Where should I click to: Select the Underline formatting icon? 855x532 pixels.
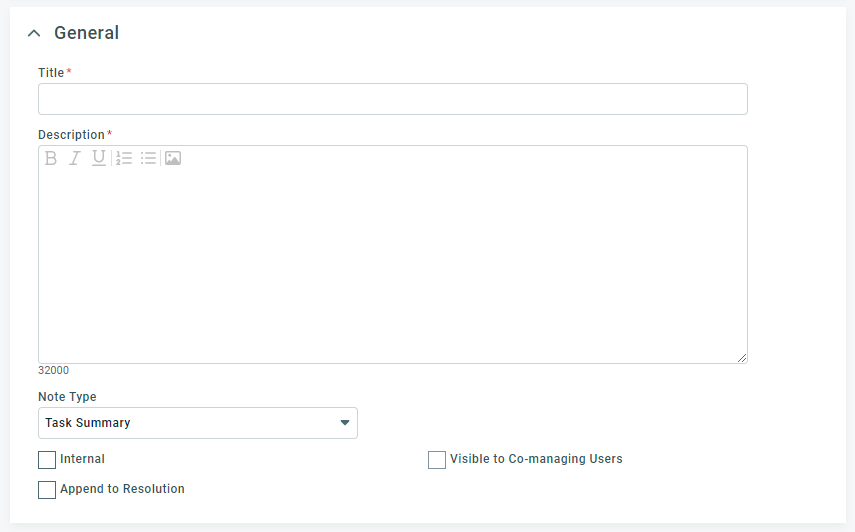coord(99,158)
